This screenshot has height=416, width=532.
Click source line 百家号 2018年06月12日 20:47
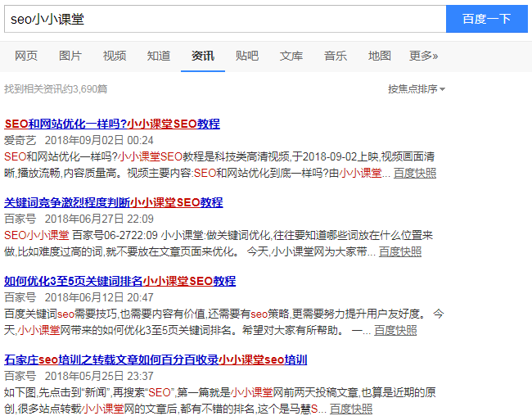[x=79, y=297]
